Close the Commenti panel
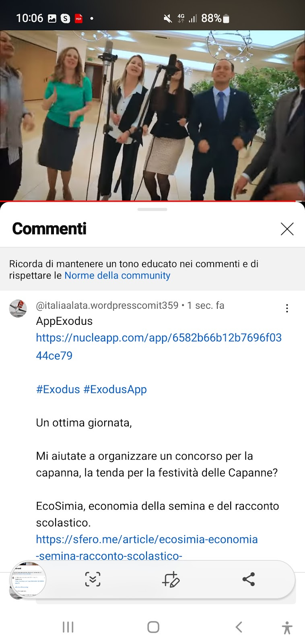This screenshot has width=305, height=644. click(x=287, y=229)
